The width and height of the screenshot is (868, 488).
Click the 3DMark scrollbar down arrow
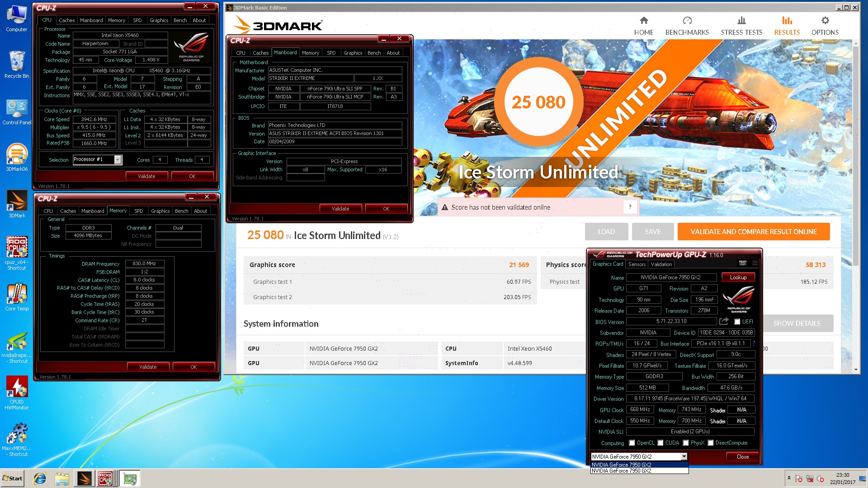coord(855,370)
